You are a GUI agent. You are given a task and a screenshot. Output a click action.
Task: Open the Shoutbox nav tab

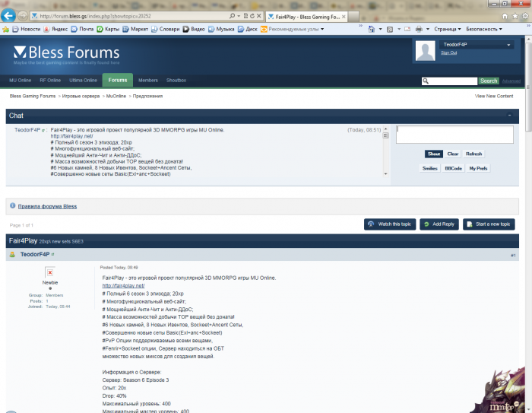pos(176,80)
